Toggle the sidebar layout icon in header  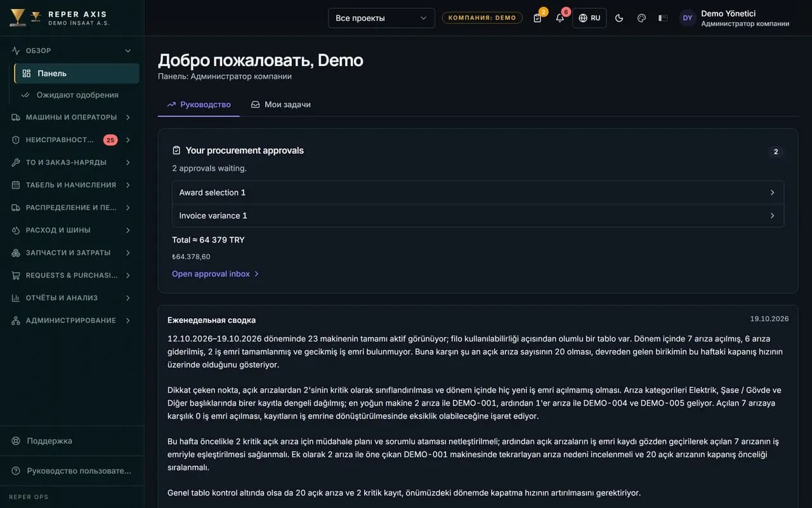pyautogui.click(x=663, y=18)
